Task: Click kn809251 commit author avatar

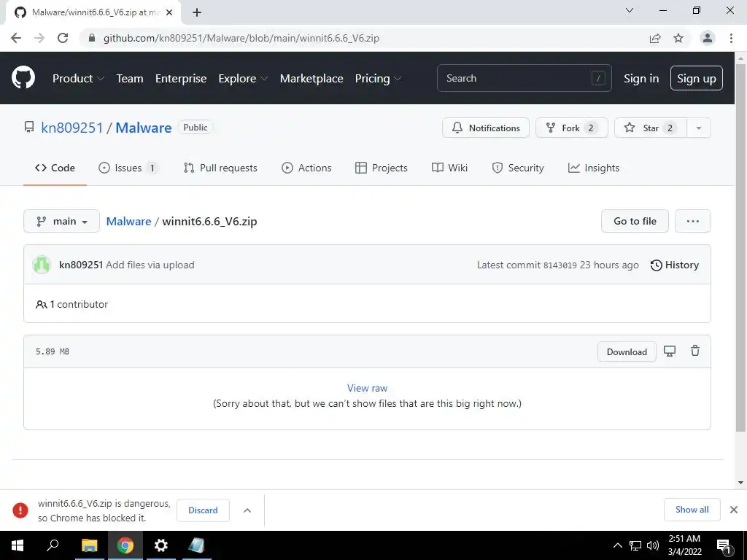Action: click(42, 265)
